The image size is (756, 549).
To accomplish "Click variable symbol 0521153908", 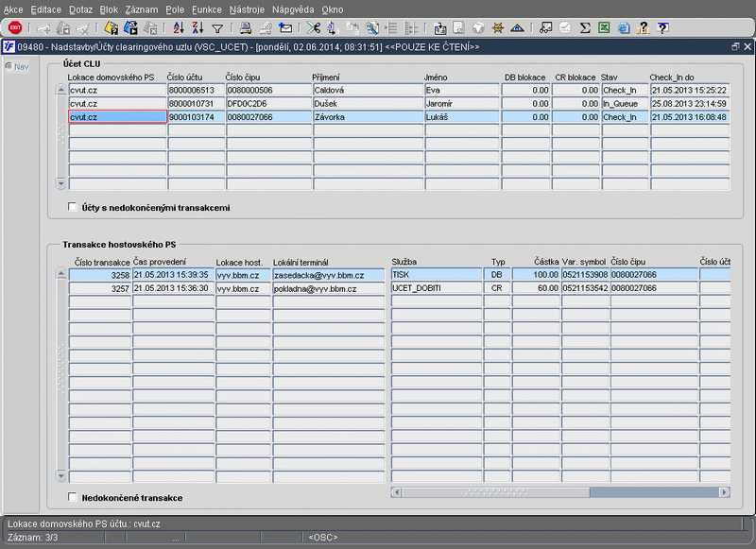I will 585,274.
